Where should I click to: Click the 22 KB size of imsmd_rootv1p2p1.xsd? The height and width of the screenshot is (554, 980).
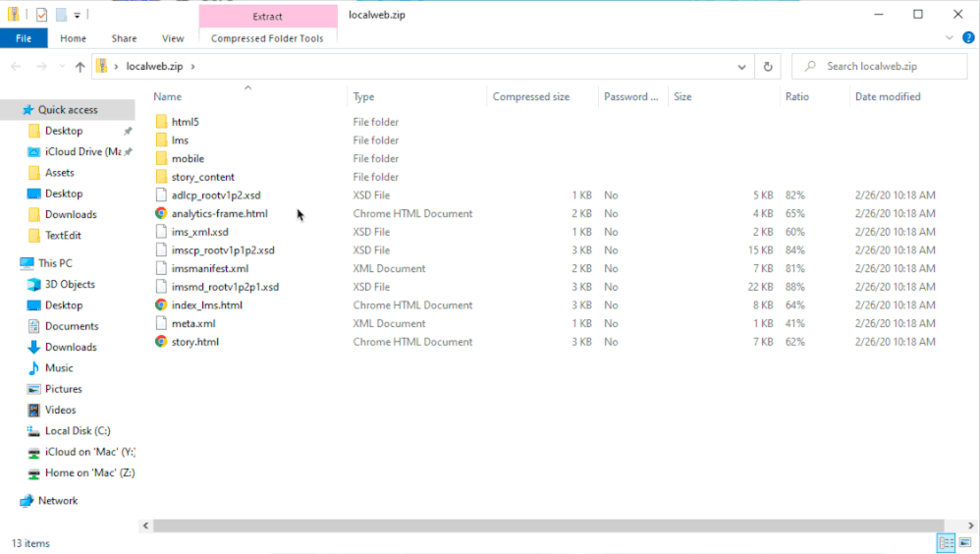click(x=760, y=287)
